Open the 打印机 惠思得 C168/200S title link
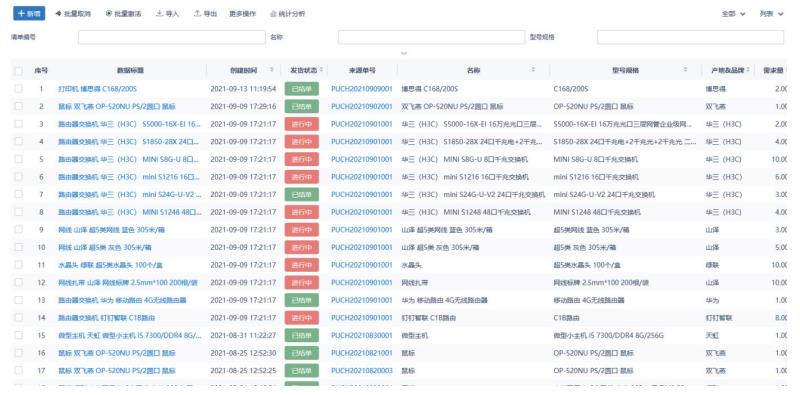The width and height of the screenshot is (800, 395). [97, 89]
